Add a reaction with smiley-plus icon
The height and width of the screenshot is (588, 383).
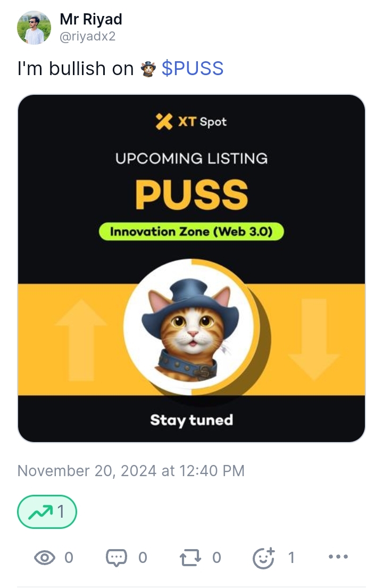(x=264, y=558)
